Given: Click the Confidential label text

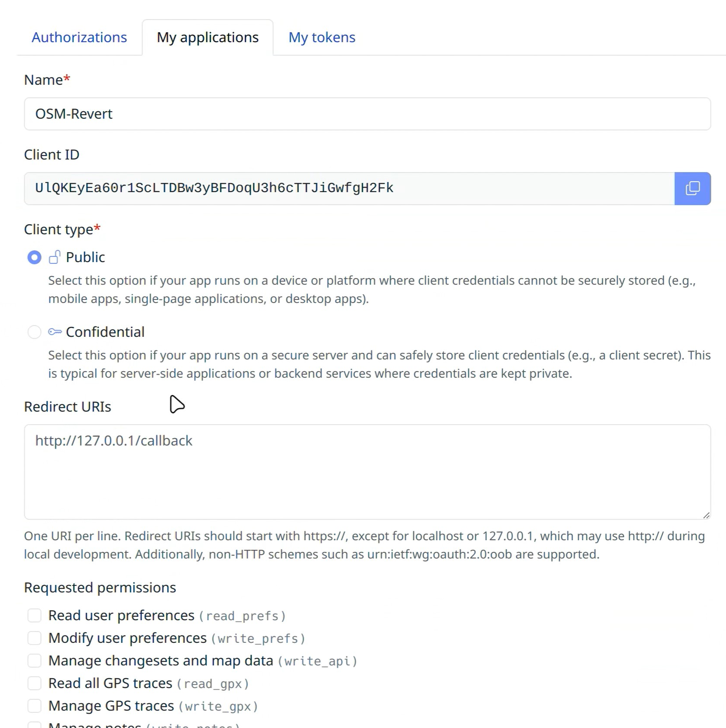Looking at the screenshot, I should pos(105,332).
